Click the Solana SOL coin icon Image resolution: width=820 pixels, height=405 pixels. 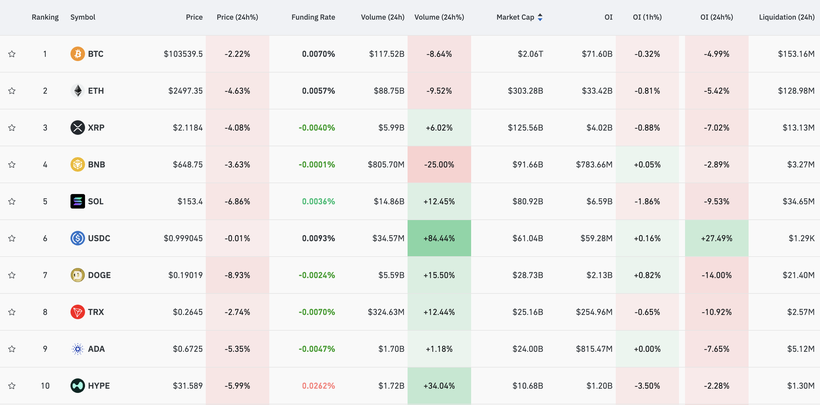77,202
